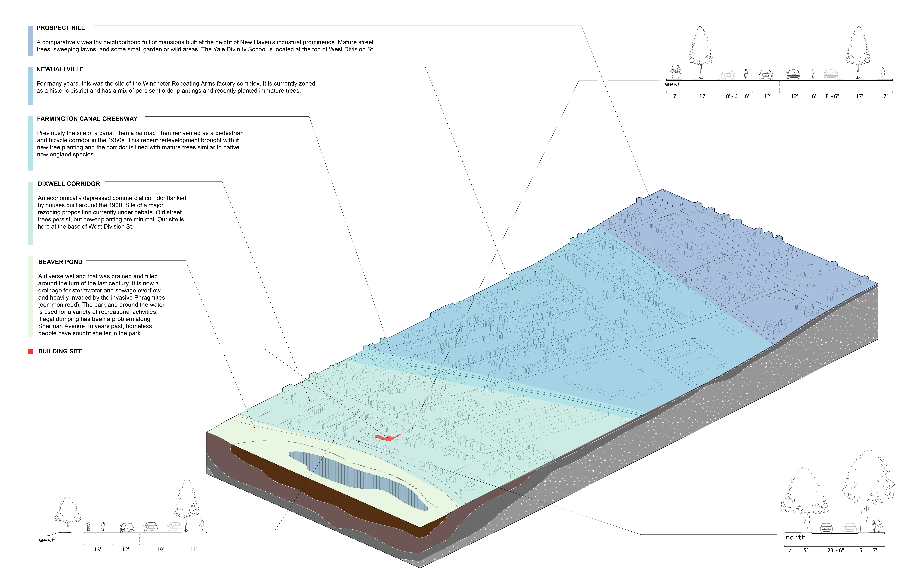Click the Newhallville heading

[x=60, y=69]
